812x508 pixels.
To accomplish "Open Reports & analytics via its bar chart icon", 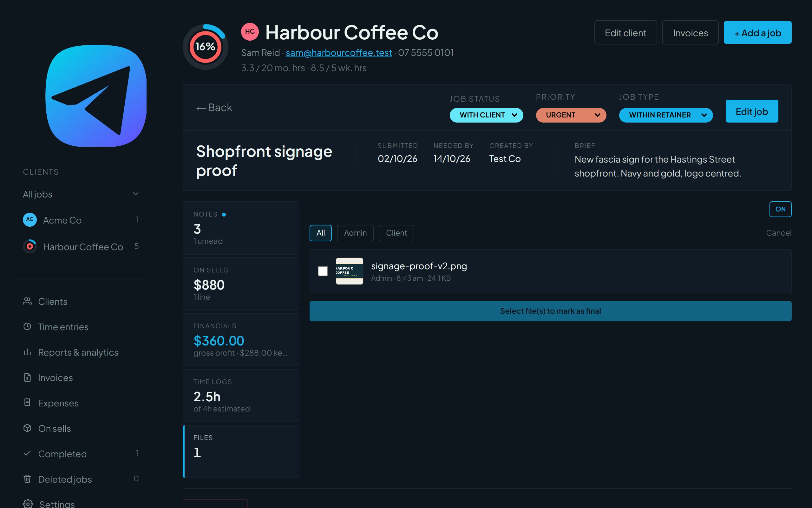I will tap(27, 352).
